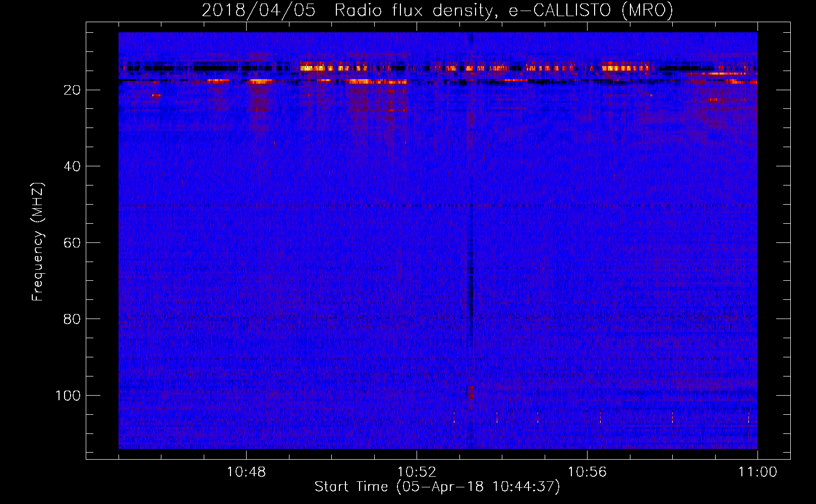Click the plot title '2018/04/05 Radio flux density, e-CALLISTO (MRO)'
This screenshot has width=816, height=504.
coord(437,10)
